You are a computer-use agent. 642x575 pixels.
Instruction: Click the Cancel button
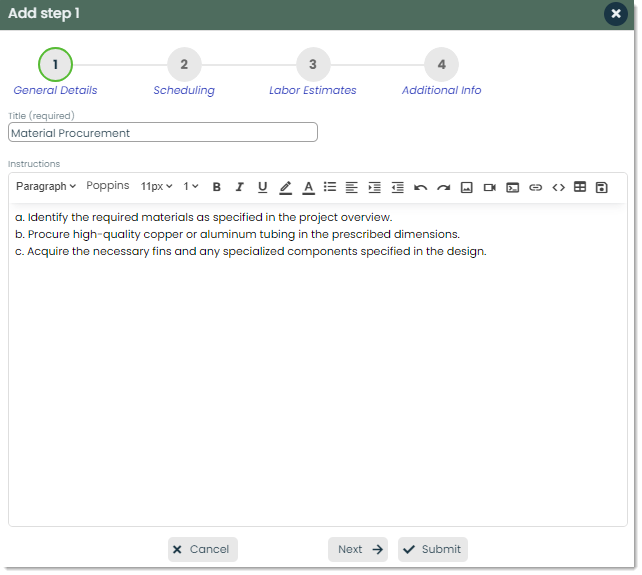203,549
